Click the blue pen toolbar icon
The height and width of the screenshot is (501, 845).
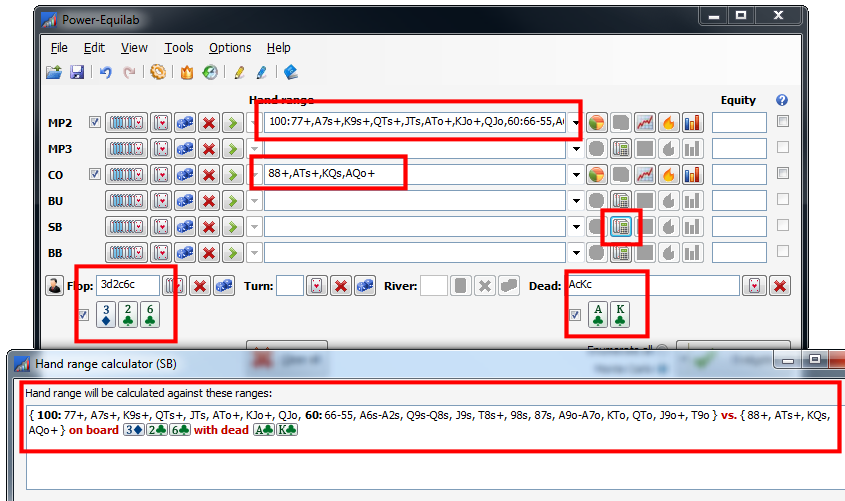pos(262,72)
